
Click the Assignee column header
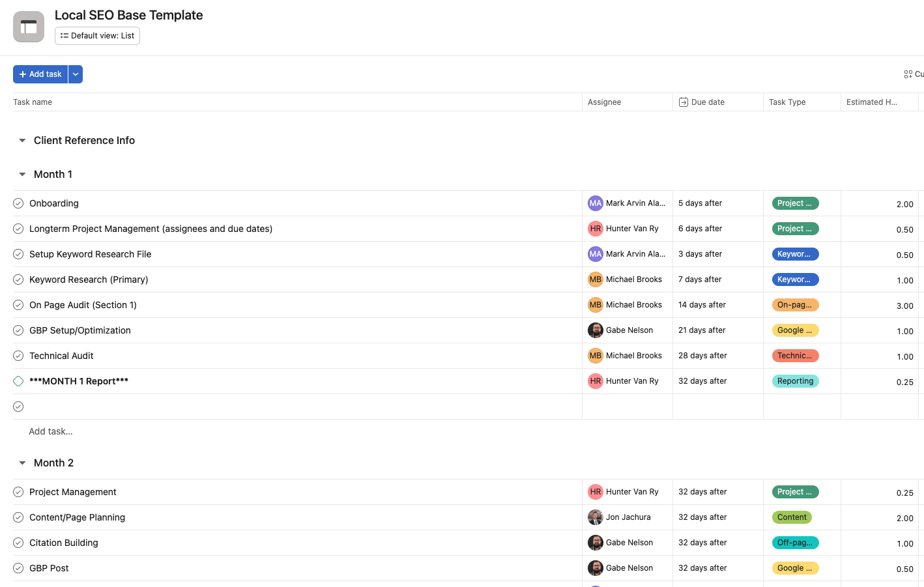click(x=604, y=102)
